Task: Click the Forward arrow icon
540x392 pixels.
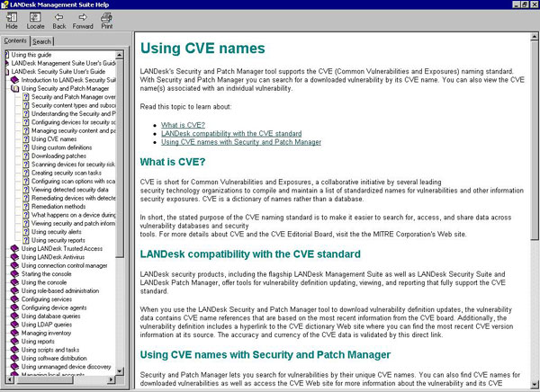Action: click(82, 18)
